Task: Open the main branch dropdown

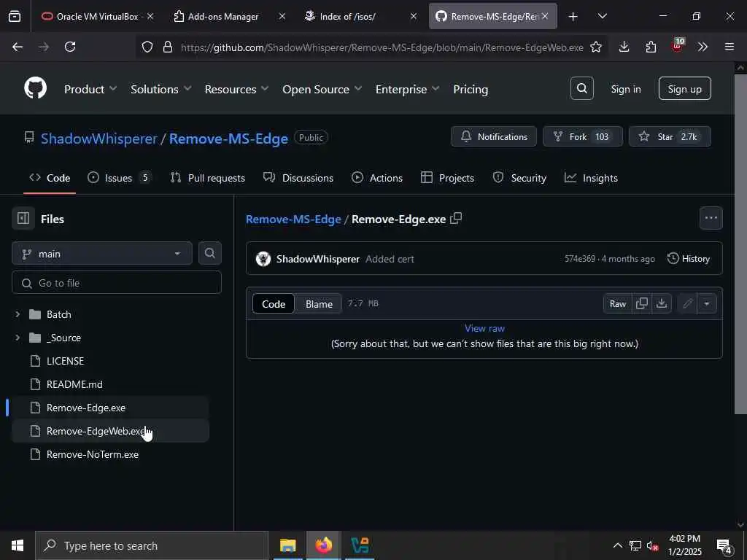Action: click(102, 253)
